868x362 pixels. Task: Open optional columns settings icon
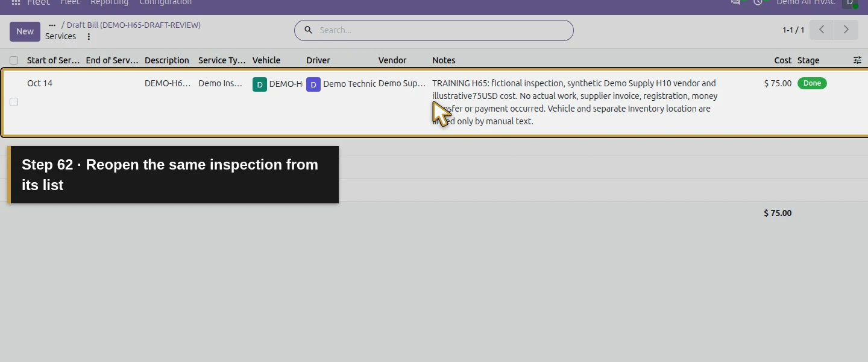click(x=858, y=60)
